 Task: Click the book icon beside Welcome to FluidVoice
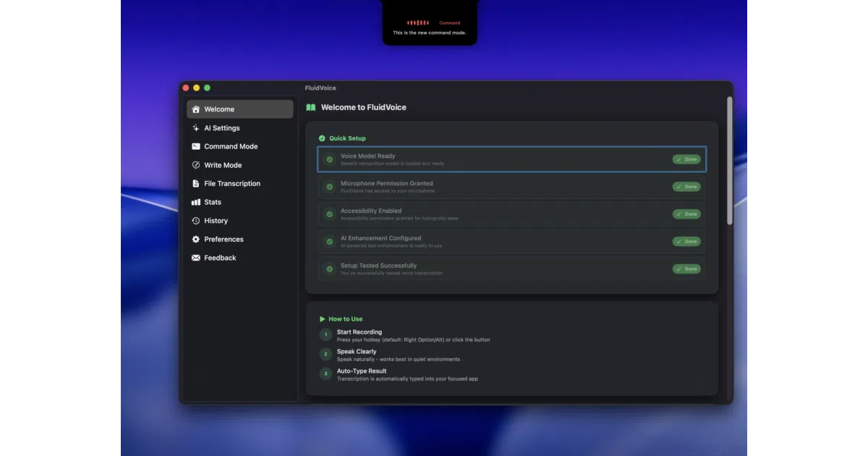click(311, 107)
